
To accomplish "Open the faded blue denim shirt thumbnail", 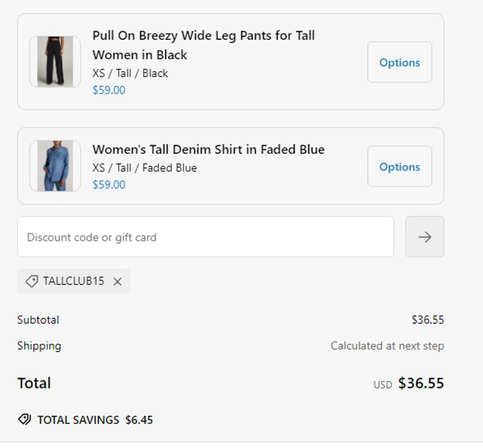I will point(55,166).
